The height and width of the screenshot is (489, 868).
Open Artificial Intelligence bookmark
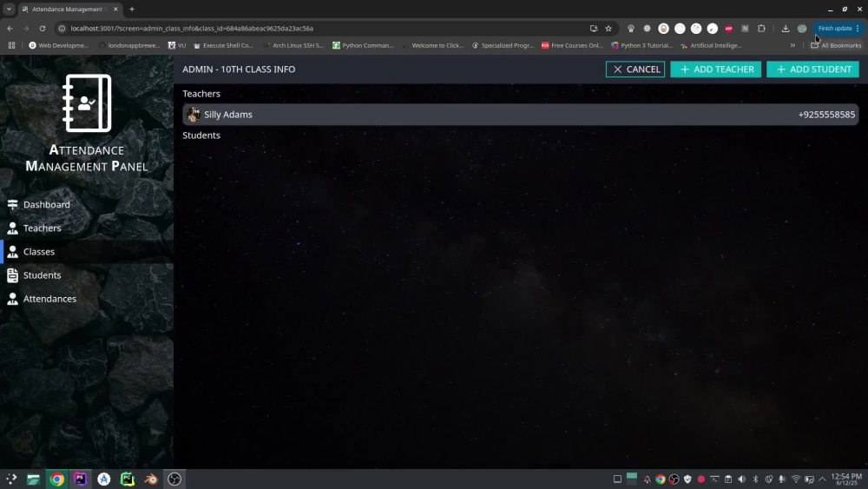[x=711, y=45]
